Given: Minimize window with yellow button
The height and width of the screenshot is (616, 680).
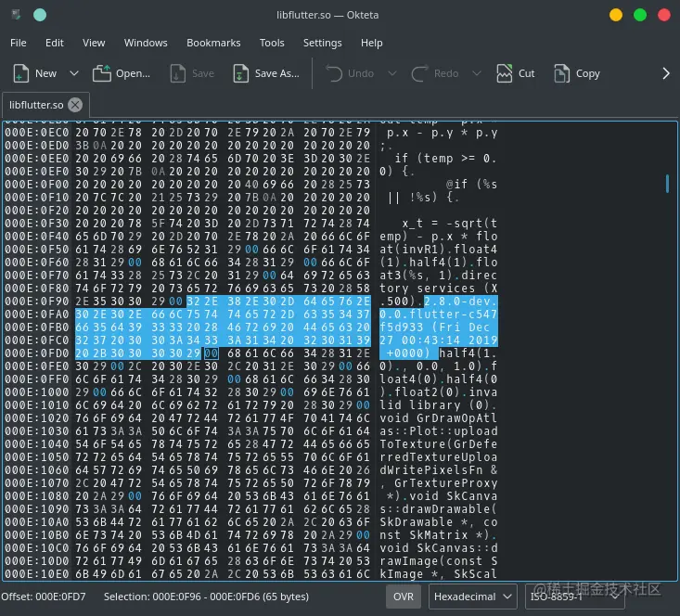Looking at the screenshot, I should coord(616,15).
